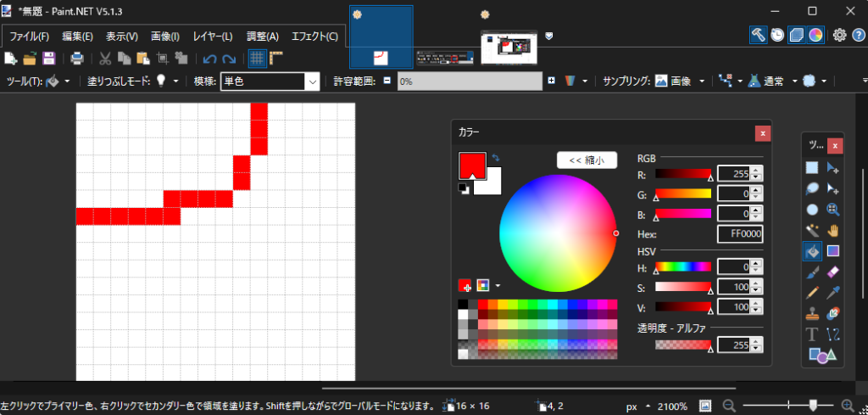Viewport: 868px width, 415px height.
Task: Open the エフェクト(C) menu
Action: click(x=314, y=36)
